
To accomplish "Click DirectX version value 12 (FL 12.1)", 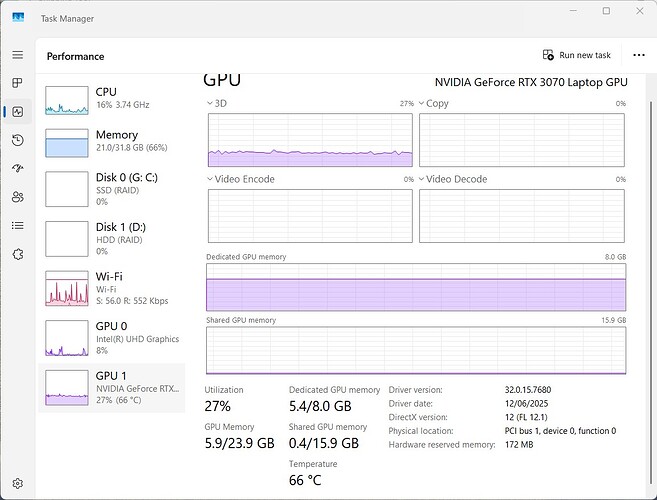I will coord(526,417).
